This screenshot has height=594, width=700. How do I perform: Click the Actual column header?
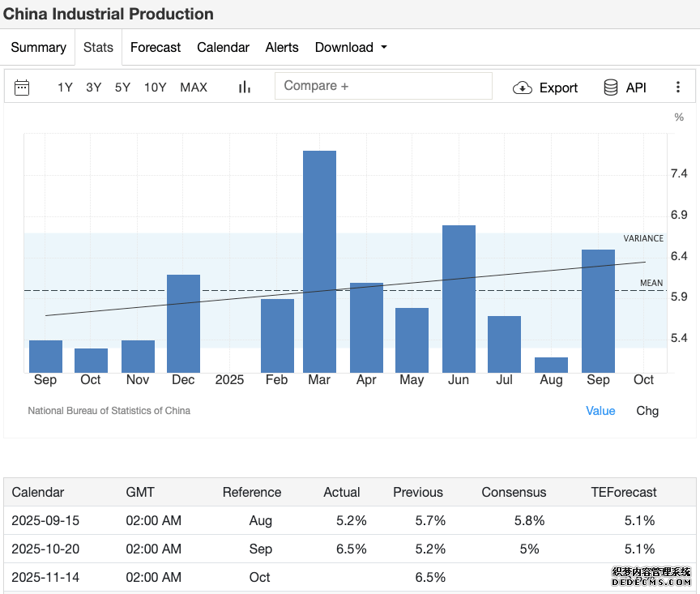point(342,492)
